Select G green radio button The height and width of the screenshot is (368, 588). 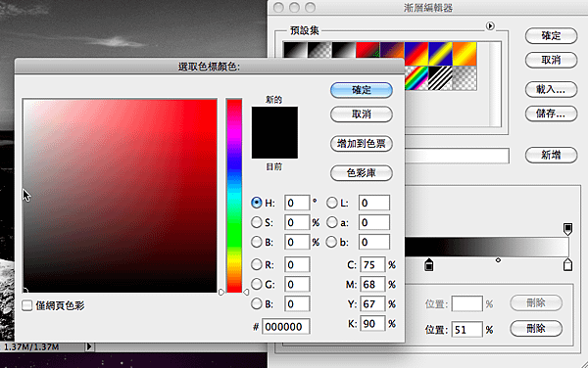[257, 284]
